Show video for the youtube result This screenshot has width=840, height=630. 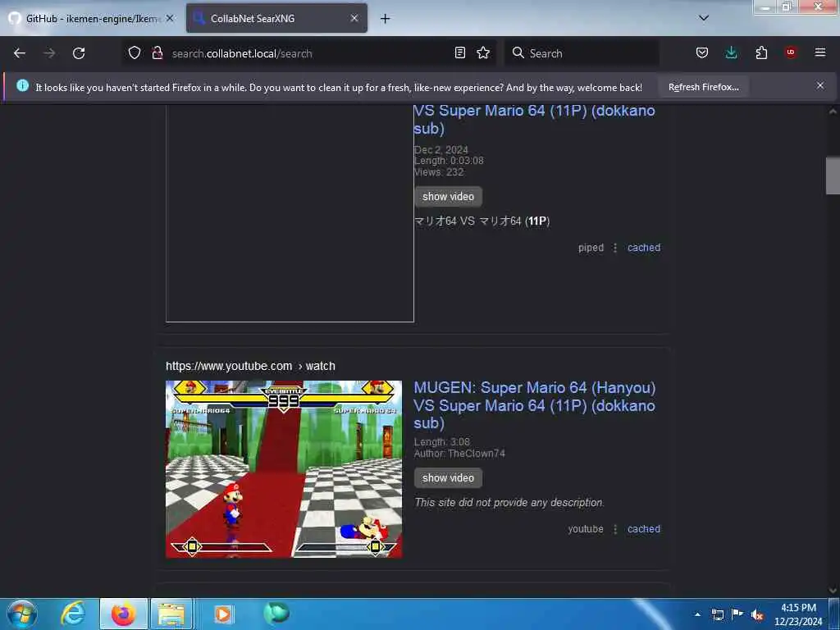click(448, 478)
